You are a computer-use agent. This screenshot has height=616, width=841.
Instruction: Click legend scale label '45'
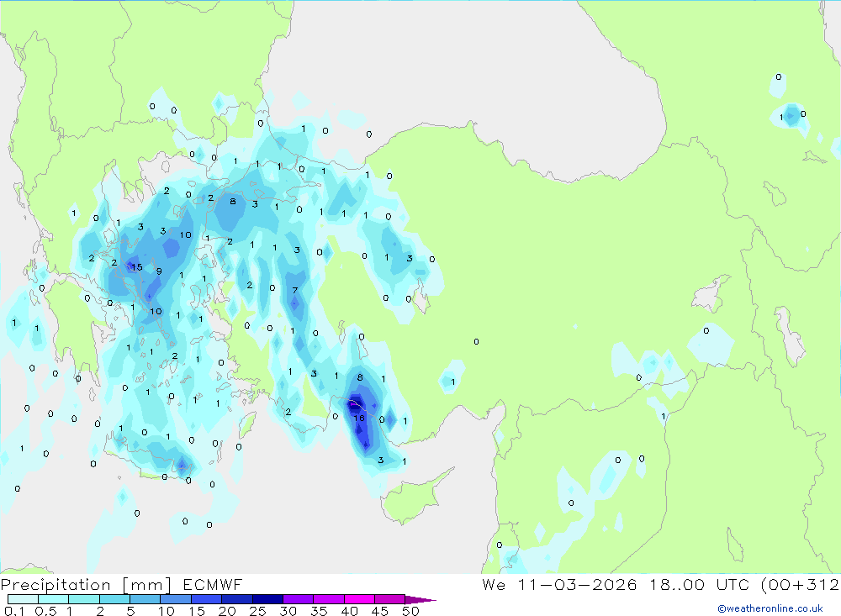(380, 611)
